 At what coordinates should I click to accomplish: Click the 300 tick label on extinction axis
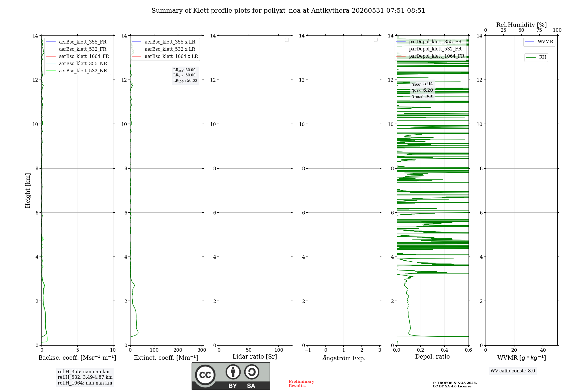pyautogui.click(x=202, y=350)
